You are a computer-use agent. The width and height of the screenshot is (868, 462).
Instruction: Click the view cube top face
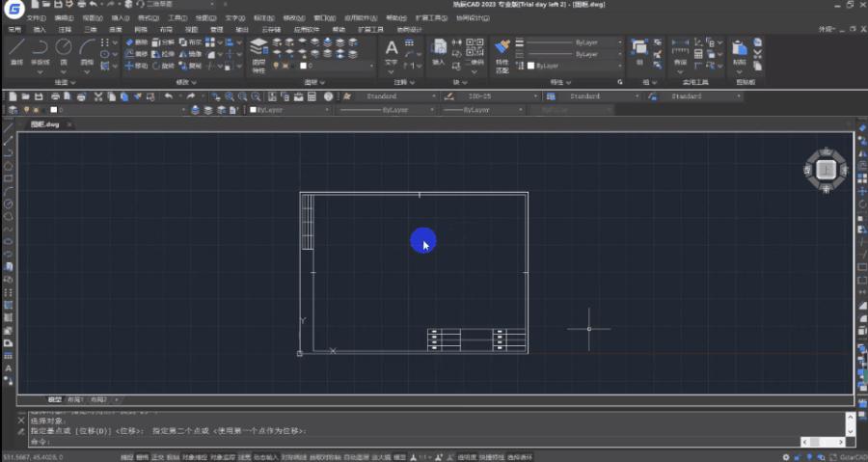[826, 170]
